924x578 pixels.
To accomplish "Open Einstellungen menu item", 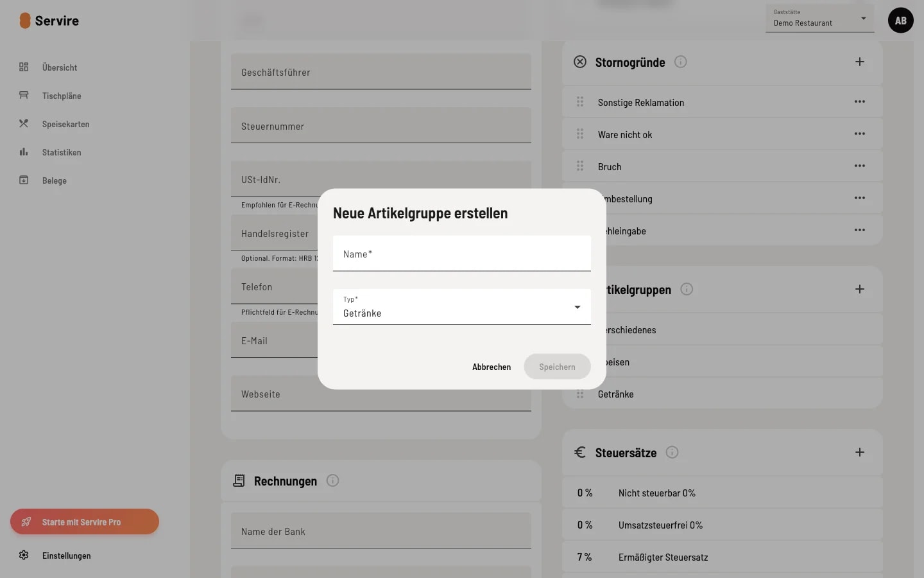I will pyautogui.click(x=67, y=556).
